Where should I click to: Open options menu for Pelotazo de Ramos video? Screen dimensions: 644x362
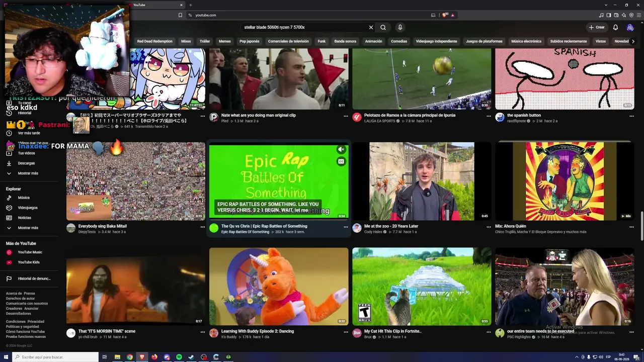489,116
